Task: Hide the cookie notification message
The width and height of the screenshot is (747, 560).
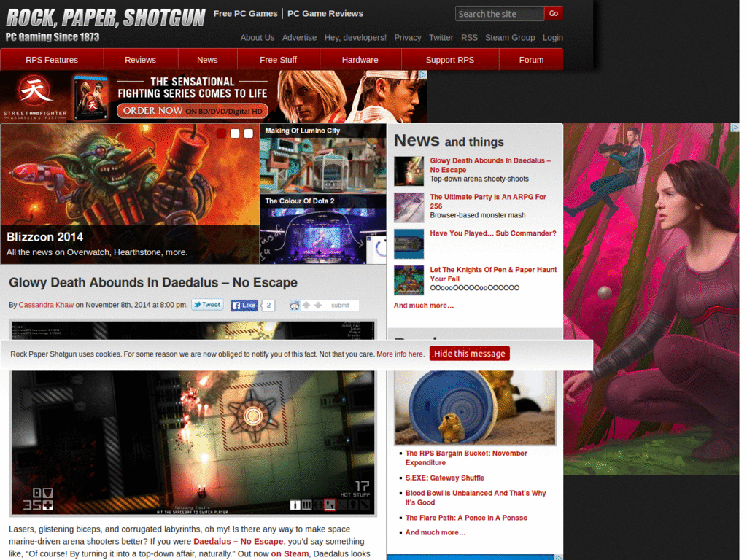Action: click(x=470, y=354)
